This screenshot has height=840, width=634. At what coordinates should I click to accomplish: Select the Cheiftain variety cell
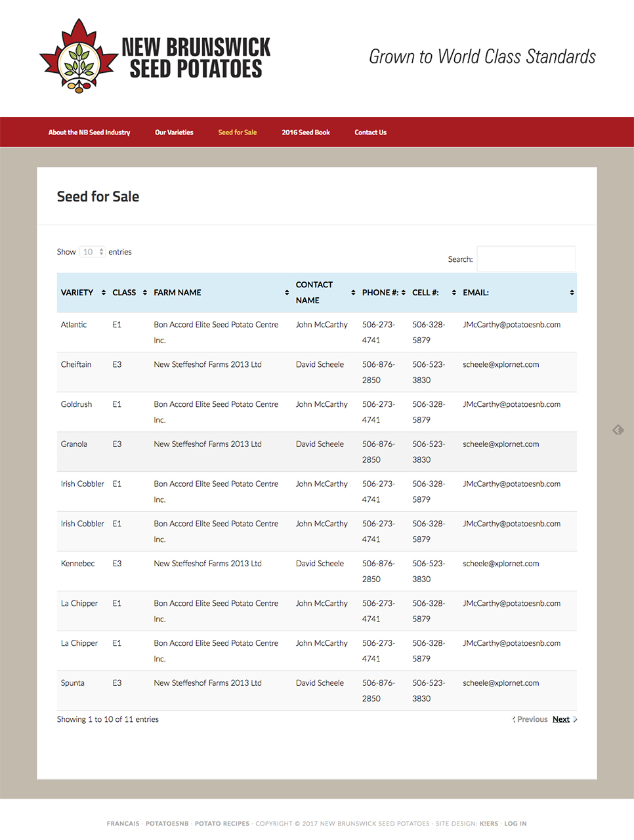coord(76,365)
